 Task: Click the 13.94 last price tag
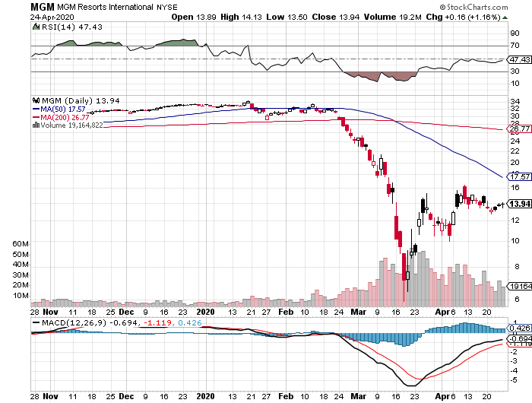pyautogui.click(x=519, y=204)
